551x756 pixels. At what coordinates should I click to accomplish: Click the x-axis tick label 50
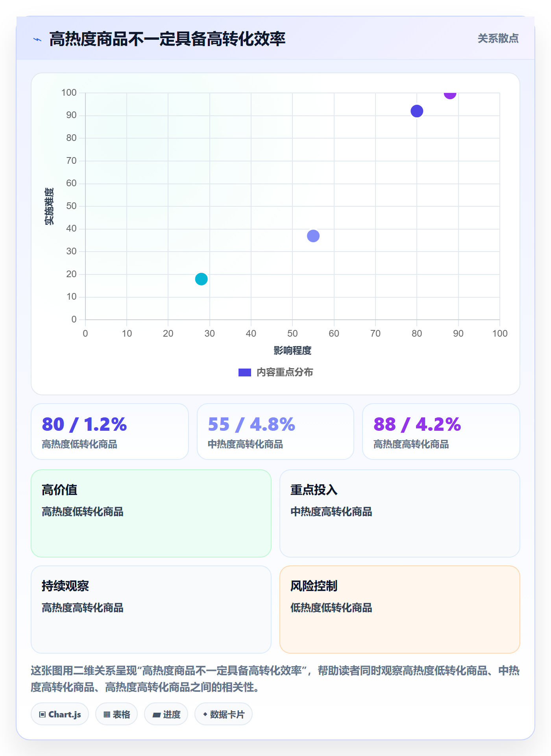292,334
